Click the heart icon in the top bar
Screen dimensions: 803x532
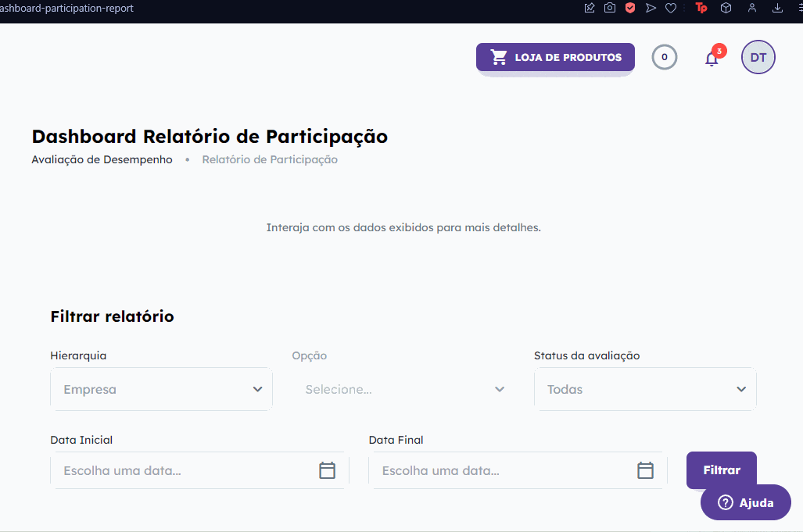pos(672,8)
